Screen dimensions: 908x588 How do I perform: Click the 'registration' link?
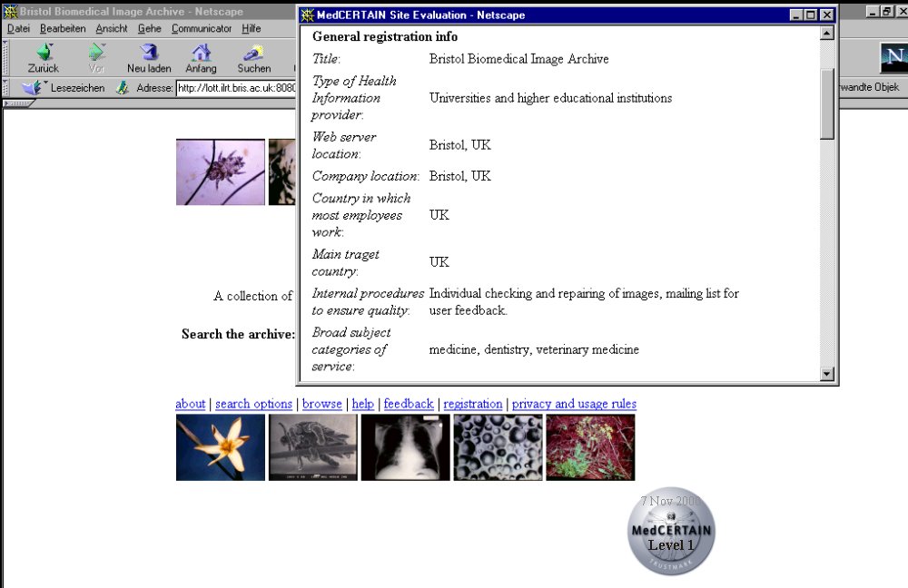pos(472,404)
